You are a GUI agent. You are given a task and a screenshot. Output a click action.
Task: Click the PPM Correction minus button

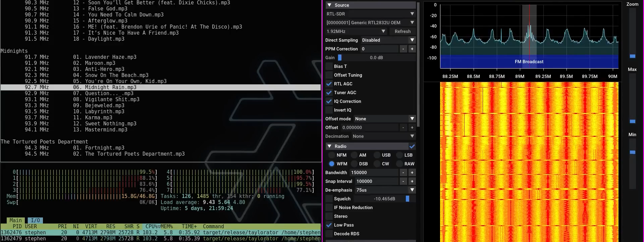coord(403,49)
